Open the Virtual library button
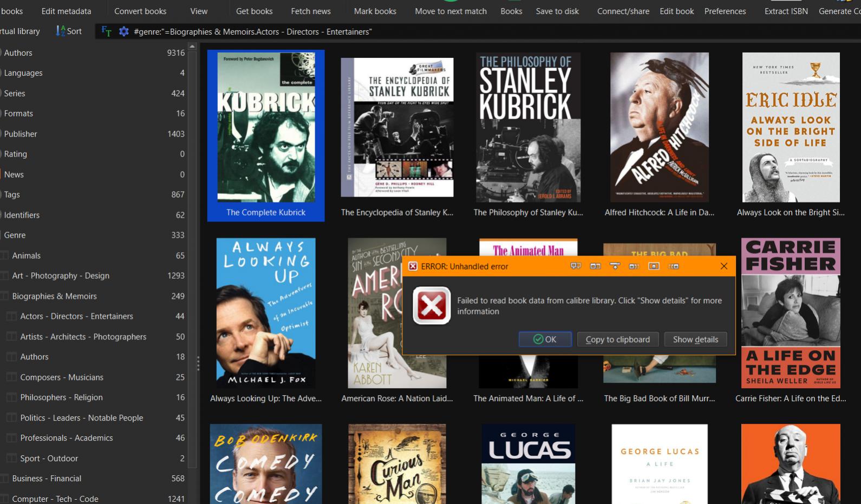This screenshot has height=504, width=861. pyautogui.click(x=20, y=31)
